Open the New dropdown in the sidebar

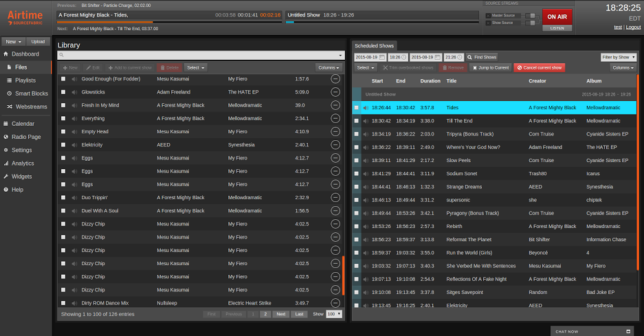[x=14, y=41]
